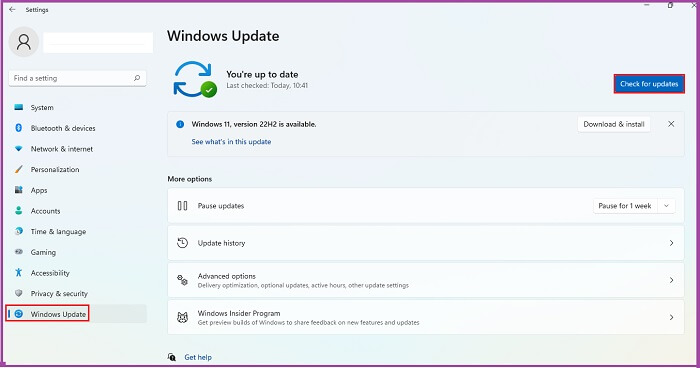Click the Advanced options gears icon
Viewport: 700px width, 368px height.
coord(182,280)
